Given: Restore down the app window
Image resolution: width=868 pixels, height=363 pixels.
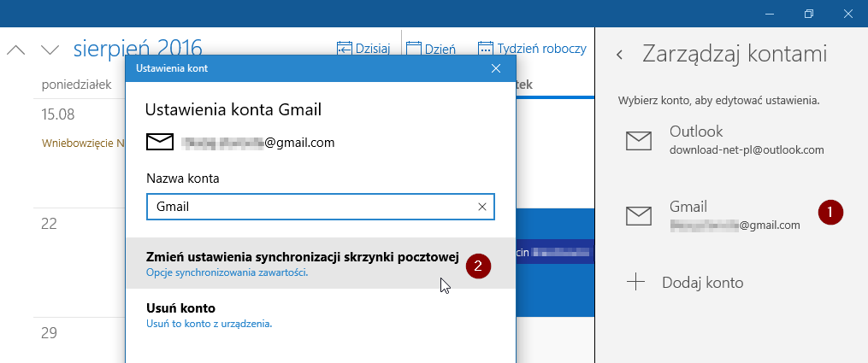Looking at the screenshot, I should 809,14.
